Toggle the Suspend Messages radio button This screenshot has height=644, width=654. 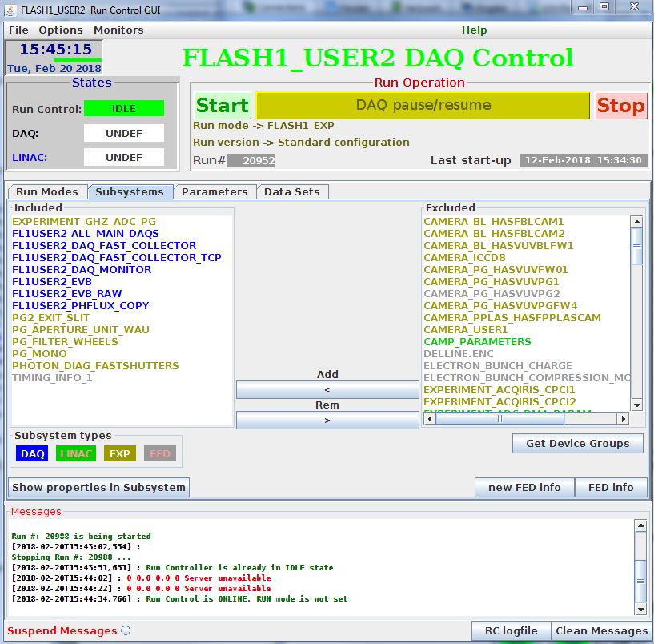point(126,631)
